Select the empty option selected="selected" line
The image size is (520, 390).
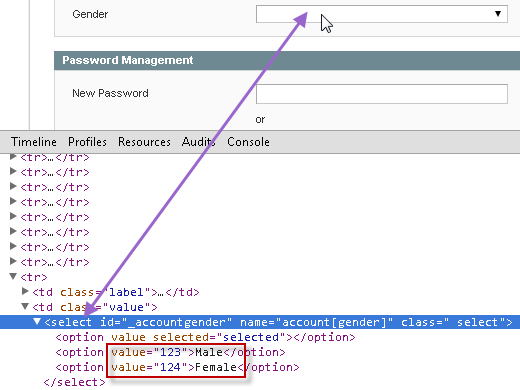205,337
